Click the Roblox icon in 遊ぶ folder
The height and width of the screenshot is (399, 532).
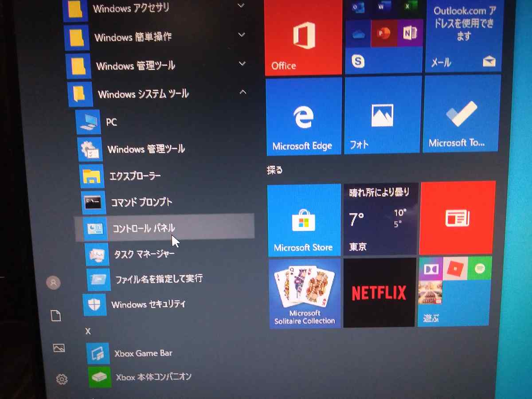pos(455,268)
